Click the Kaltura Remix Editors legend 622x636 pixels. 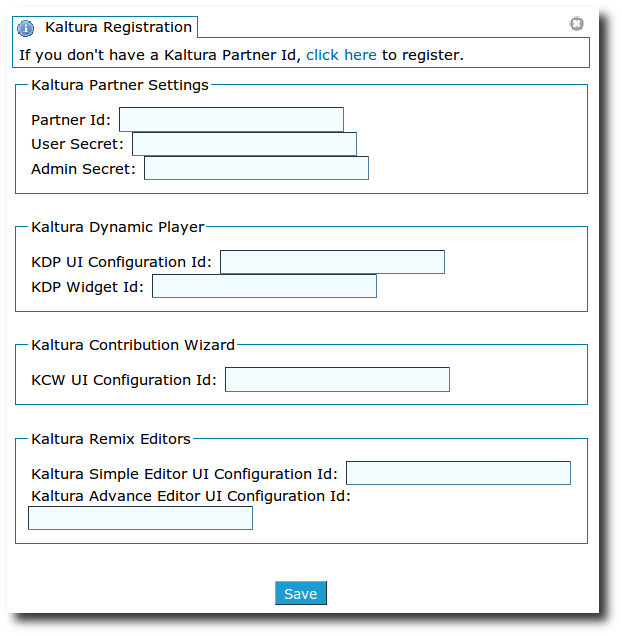coord(111,439)
